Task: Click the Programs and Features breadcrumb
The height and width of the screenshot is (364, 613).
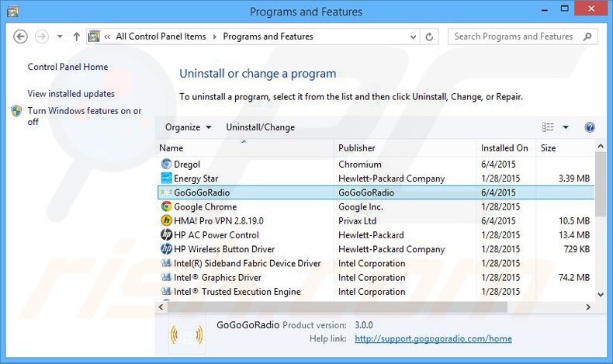Action: (x=268, y=36)
